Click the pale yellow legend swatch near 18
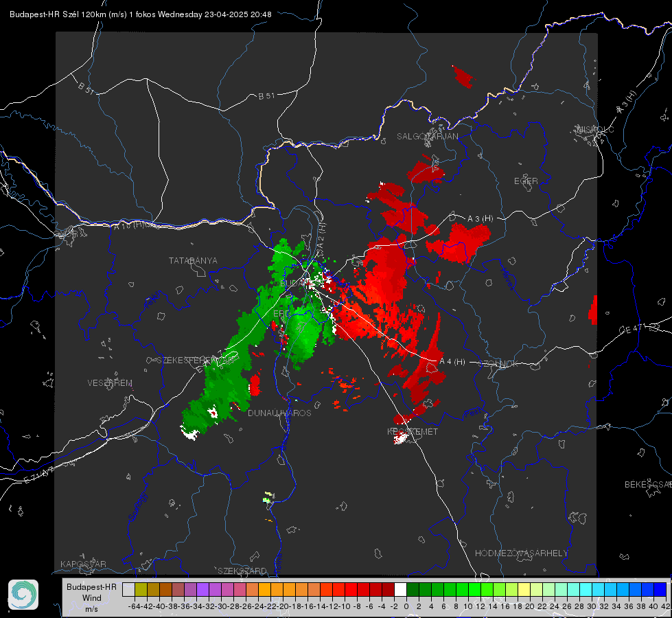Image resolution: width=672 pixels, height=618 pixels. tap(524, 589)
